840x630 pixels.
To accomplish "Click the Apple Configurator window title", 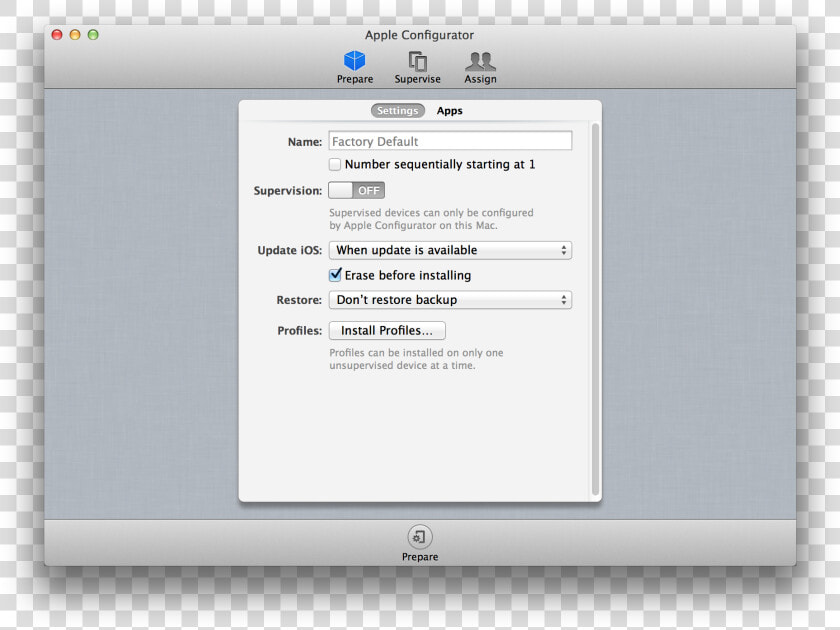I will point(419,35).
